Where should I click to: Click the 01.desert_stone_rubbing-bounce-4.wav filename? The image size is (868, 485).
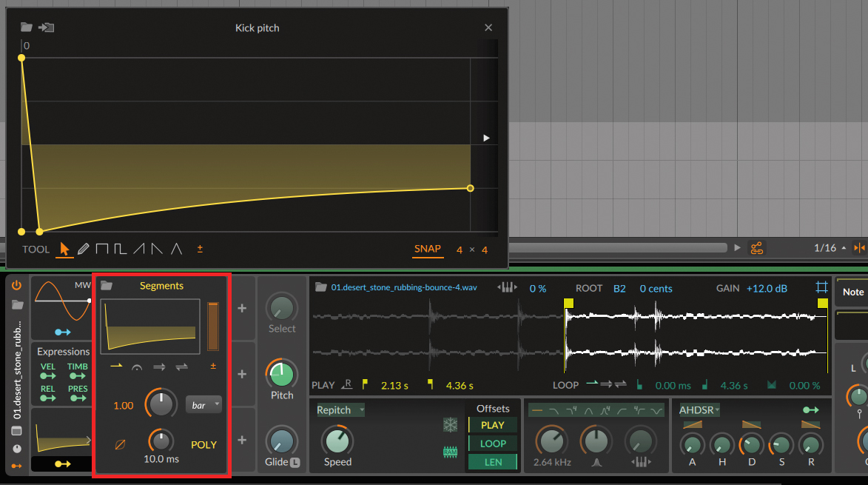pos(404,287)
